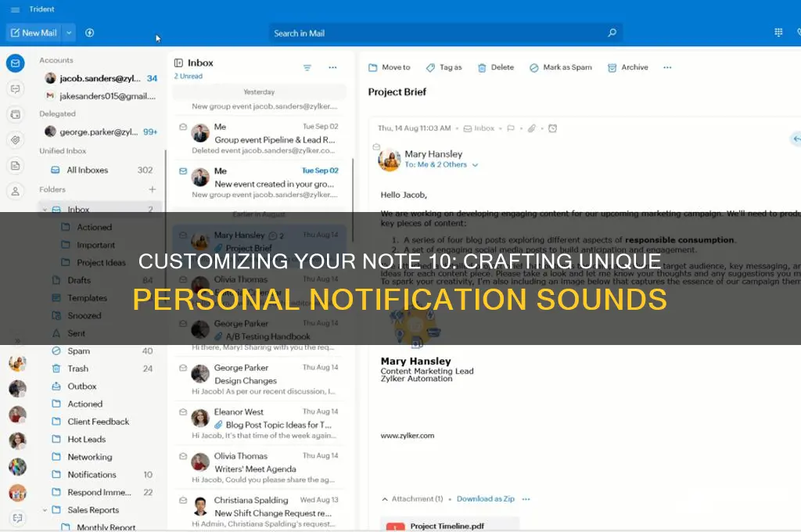Click Mary Hansley's sender avatar

[390, 160]
